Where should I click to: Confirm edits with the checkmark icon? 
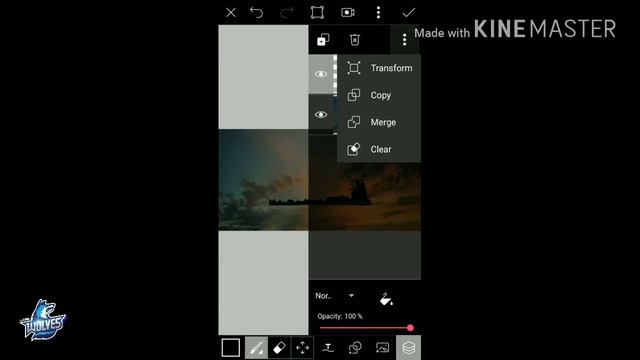[409, 13]
